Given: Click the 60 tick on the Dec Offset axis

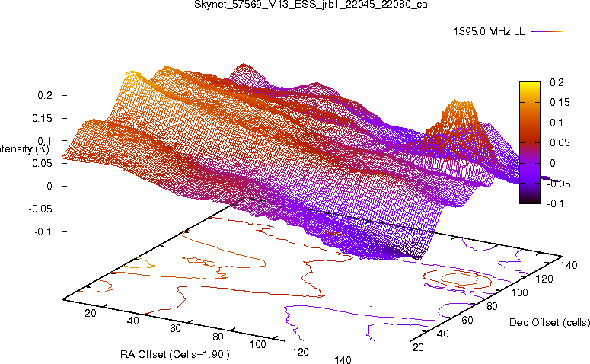Looking at the screenshot, I should tap(467, 320).
